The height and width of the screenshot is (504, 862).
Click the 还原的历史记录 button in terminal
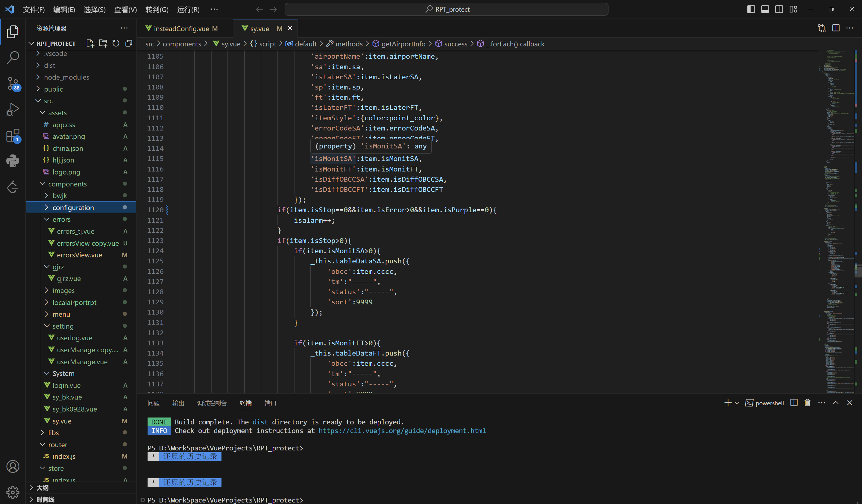click(x=190, y=457)
